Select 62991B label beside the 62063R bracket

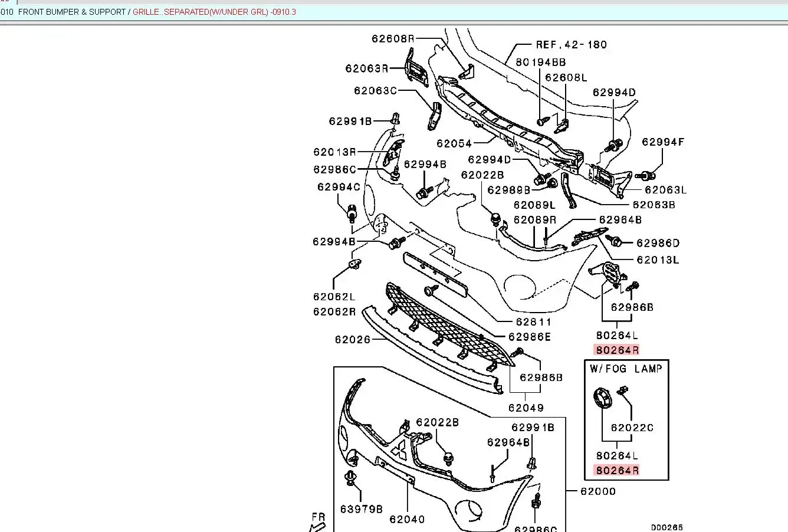[x=350, y=121]
